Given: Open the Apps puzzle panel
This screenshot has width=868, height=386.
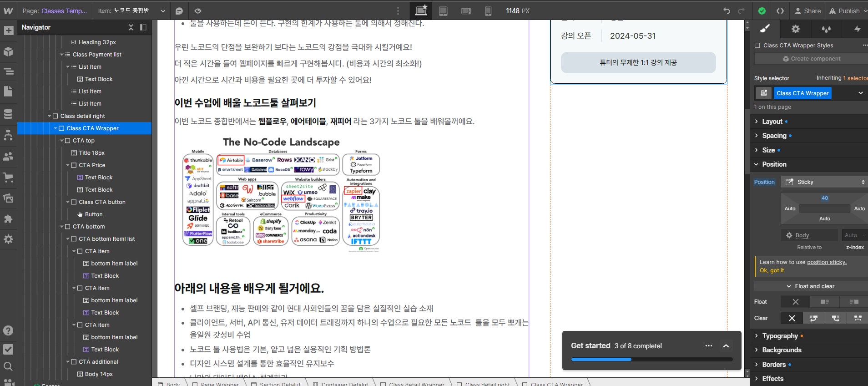Looking at the screenshot, I should pos(8,219).
